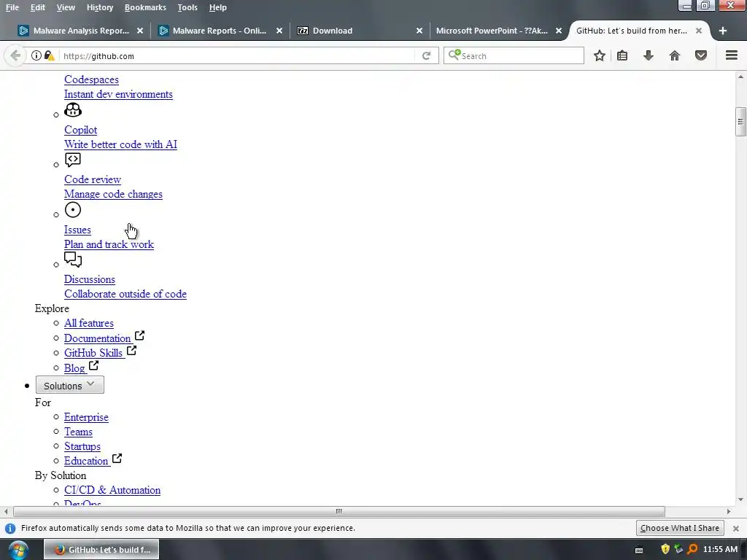Close the Download tab
The width and height of the screenshot is (747, 560).
[x=419, y=31]
